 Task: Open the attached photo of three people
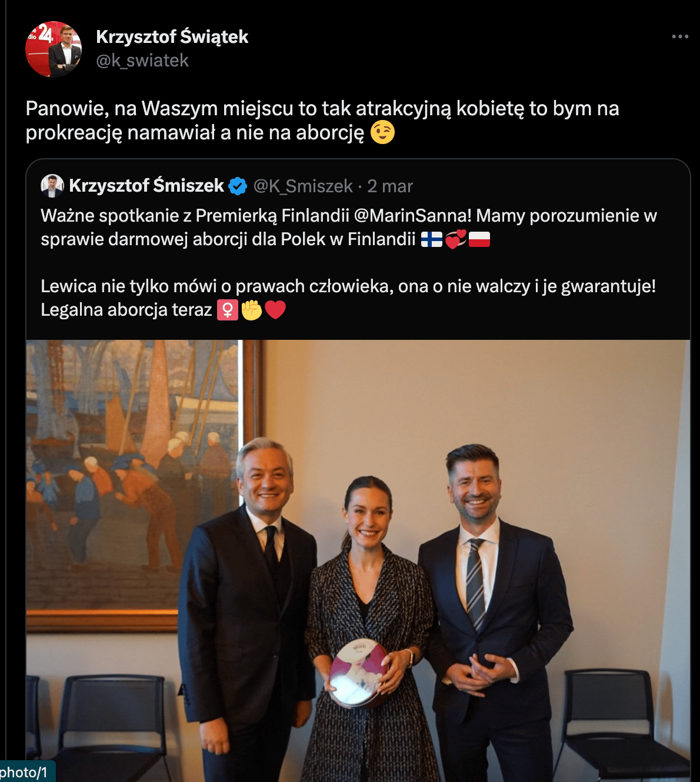coord(358,561)
